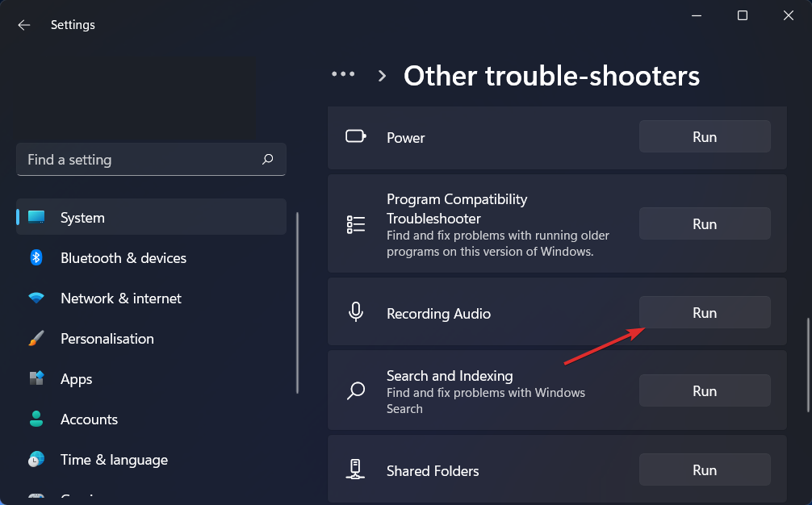Screen dimensions: 812x505
Task: Run the Search and Indexing troubleshooter
Action: tap(705, 391)
